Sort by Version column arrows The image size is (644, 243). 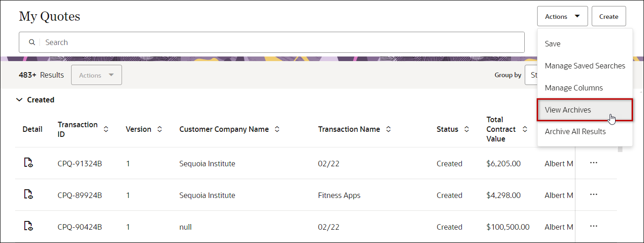[160, 130]
